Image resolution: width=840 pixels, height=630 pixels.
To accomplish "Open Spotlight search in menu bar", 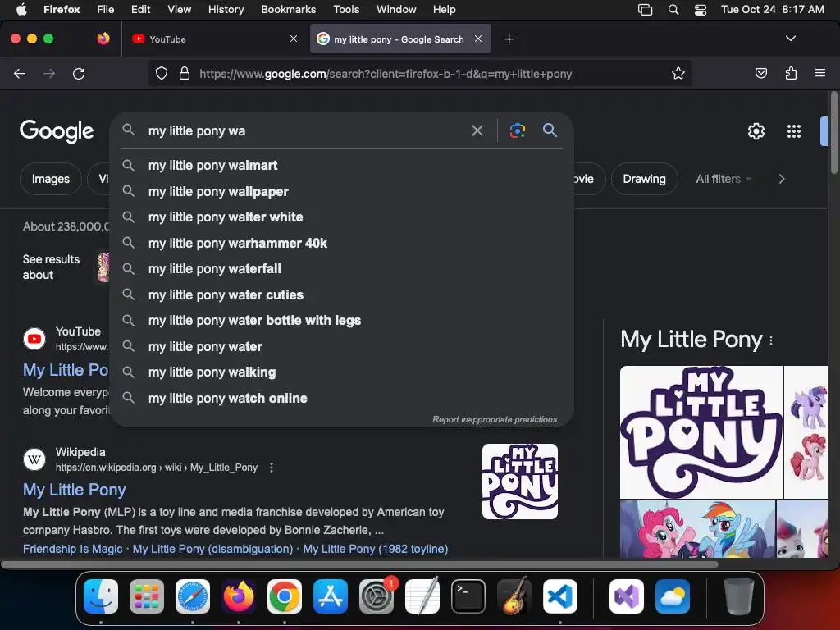I will point(673,10).
